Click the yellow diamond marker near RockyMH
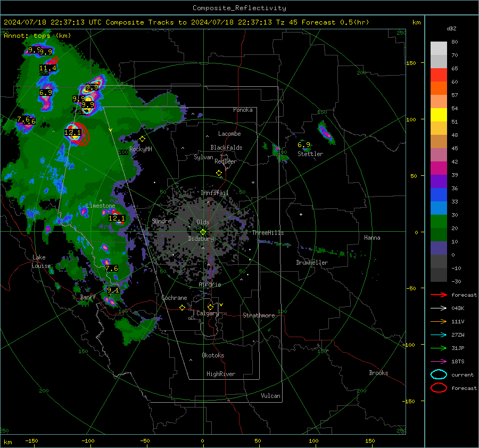 [142, 139]
